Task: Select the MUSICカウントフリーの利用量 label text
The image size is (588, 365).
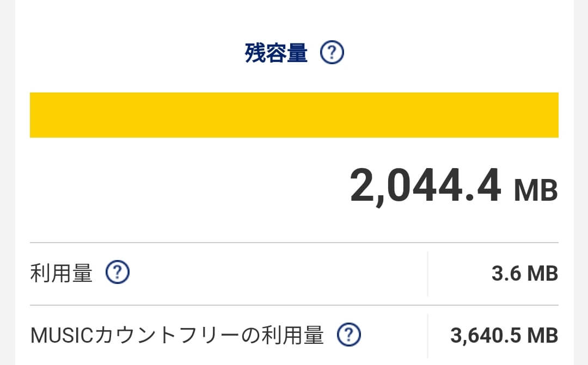Action: (x=177, y=335)
